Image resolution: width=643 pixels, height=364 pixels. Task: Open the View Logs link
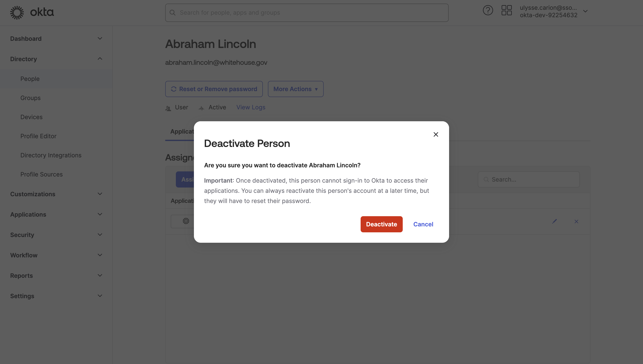point(251,107)
